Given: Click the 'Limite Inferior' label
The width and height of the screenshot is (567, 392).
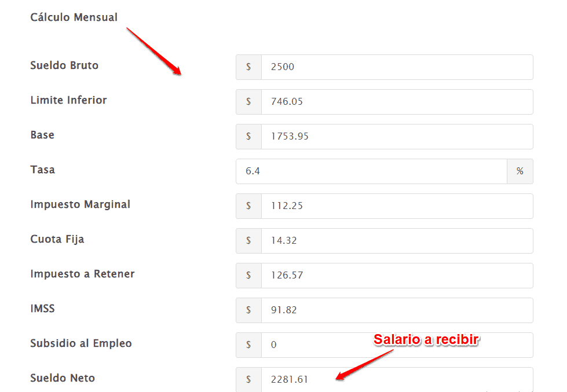Looking at the screenshot, I should click(x=69, y=100).
